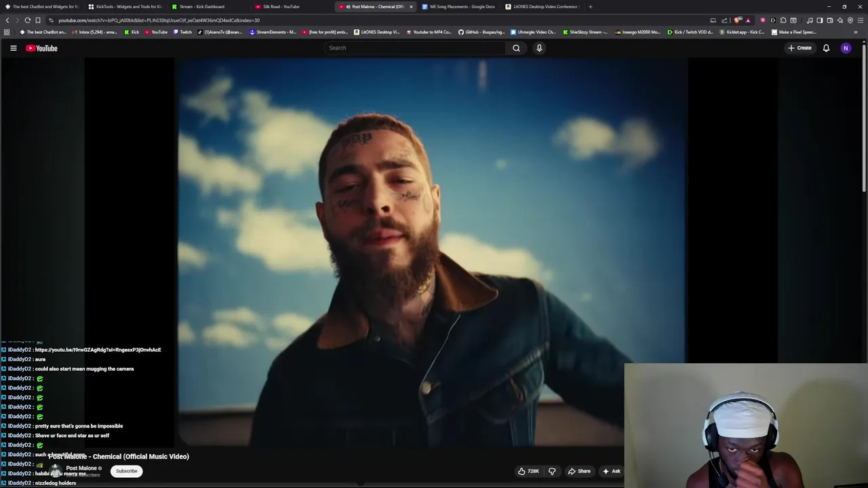Click the YouTube search magnifier button
The image size is (868, 488).
point(516,48)
